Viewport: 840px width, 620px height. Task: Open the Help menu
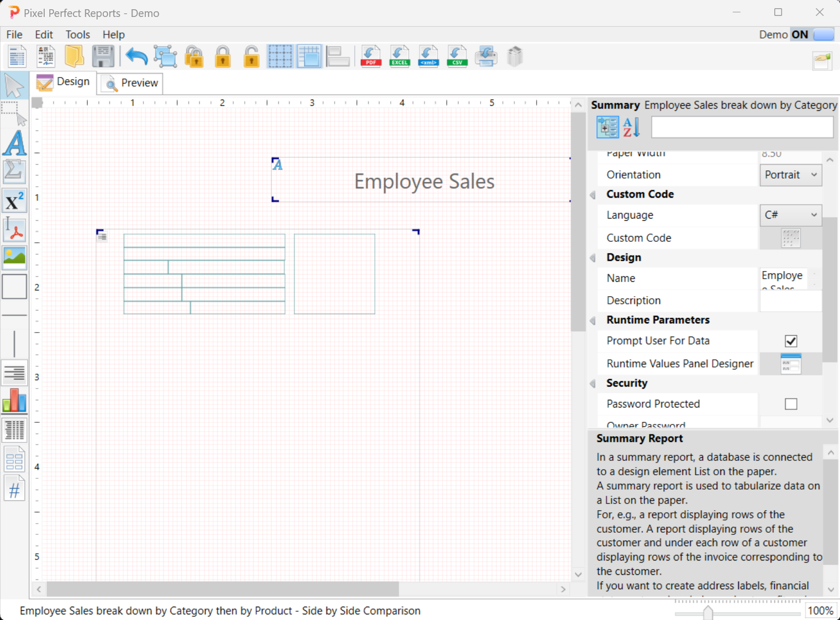click(113, 34)
